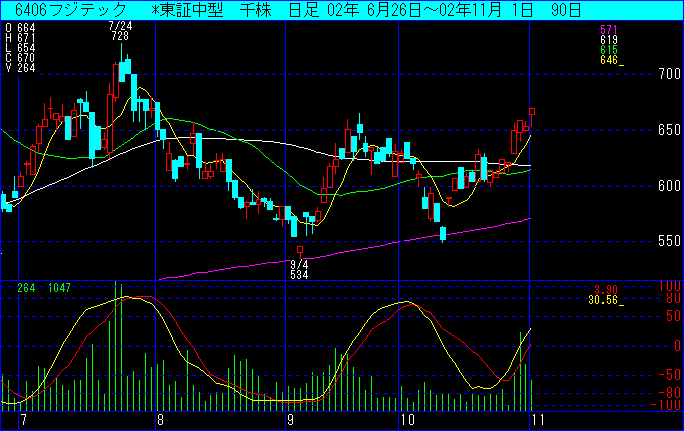The image size is (684, 431).
Task: Click the oscillator axis label 50
Action: pos(673,316)
